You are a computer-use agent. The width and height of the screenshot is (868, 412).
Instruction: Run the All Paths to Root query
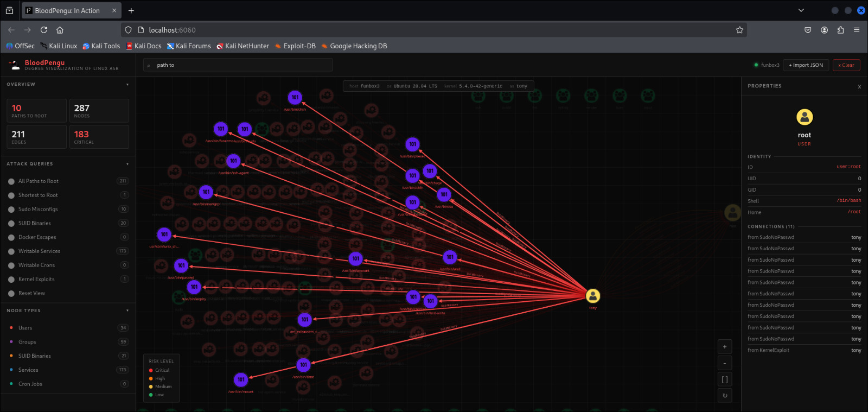click(x=68, y=181)
